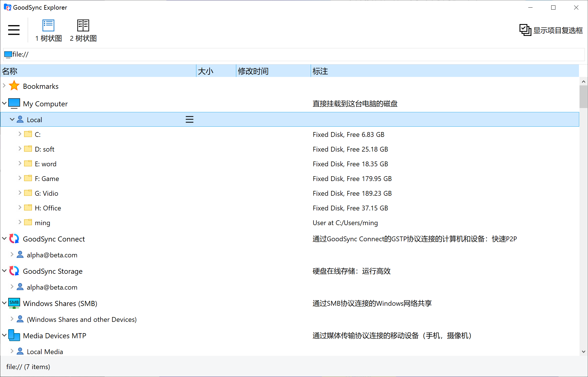Expand the Local Media node

[x=12, y=351]
